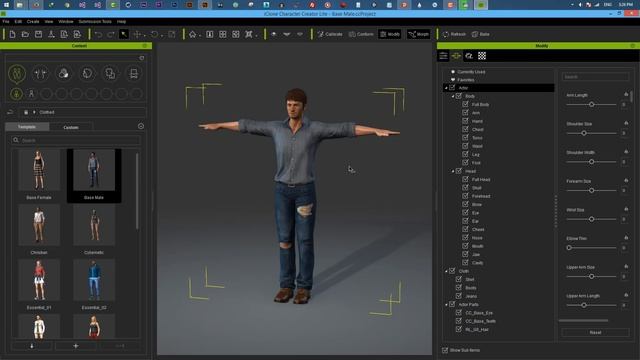The width and height of the screenshot is (640, 360).
Task: Click the Redo arrow icon
Action: [x=111, y=35]
